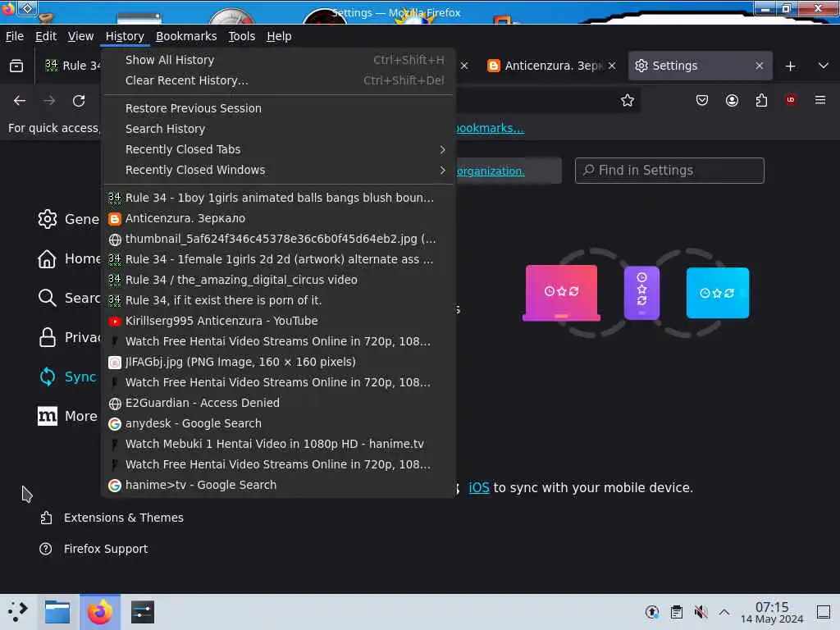Open More from Mozilla category

coord(67,416)
